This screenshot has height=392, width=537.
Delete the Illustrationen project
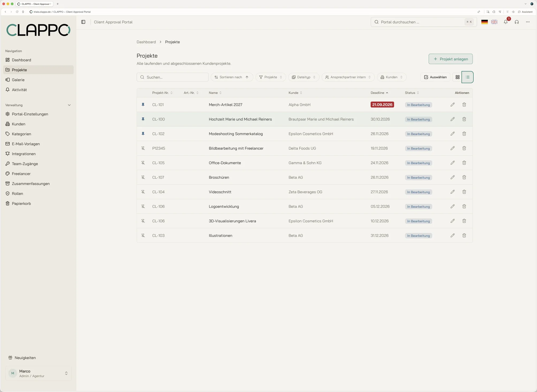(x=464, y=236)
